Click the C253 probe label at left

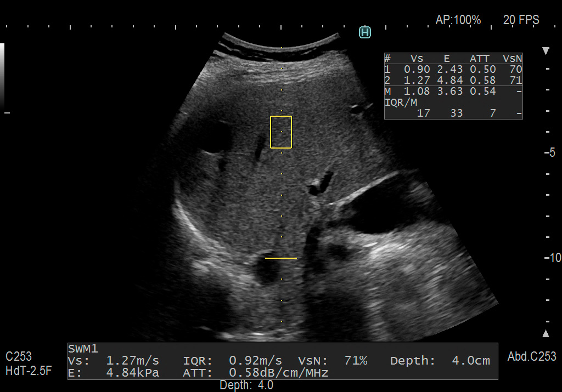19,356
